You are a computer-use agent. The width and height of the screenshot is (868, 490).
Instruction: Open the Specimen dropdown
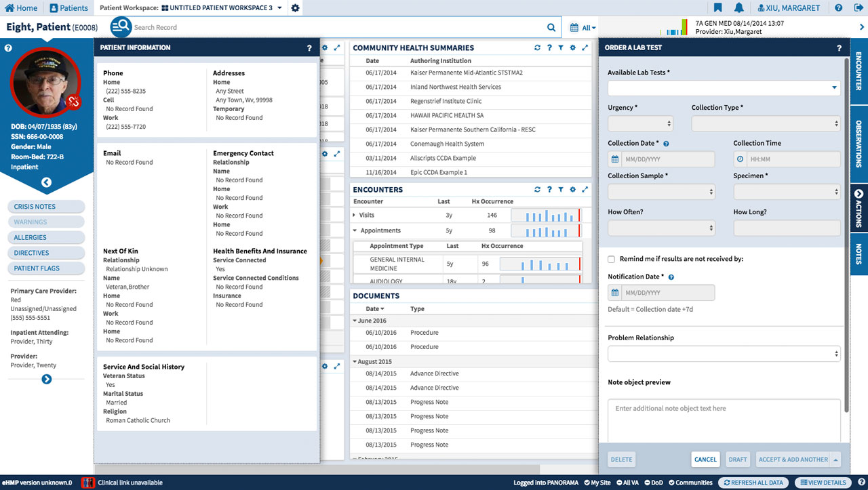787,192
